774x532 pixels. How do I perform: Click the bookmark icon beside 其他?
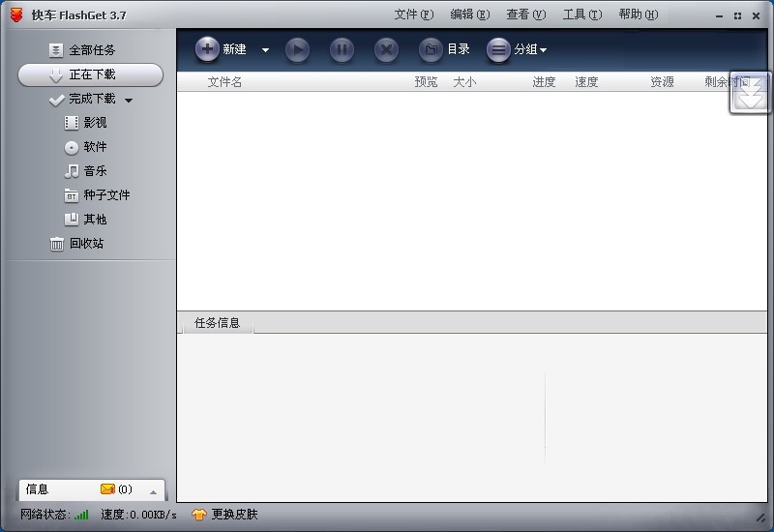71,220
